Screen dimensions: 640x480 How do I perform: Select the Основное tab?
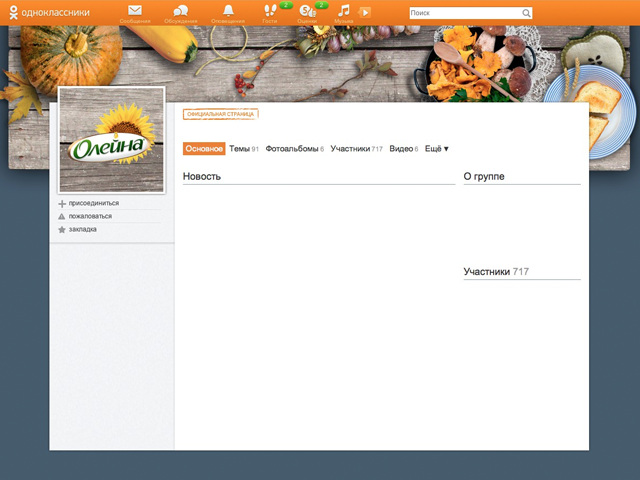coord(204,149)
